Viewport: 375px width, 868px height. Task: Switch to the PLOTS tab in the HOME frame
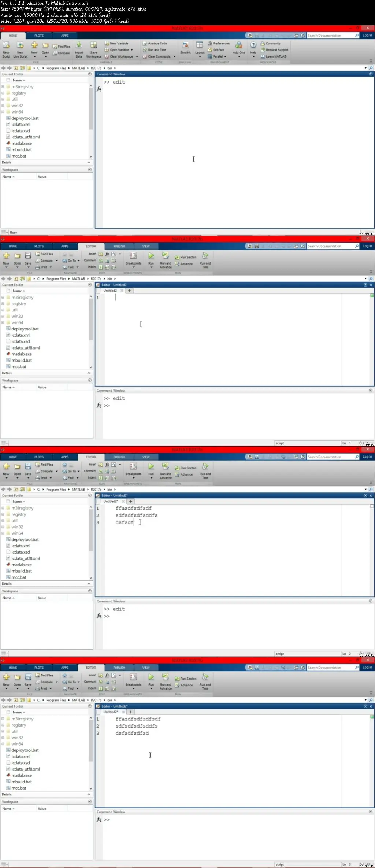click(39, 36)
